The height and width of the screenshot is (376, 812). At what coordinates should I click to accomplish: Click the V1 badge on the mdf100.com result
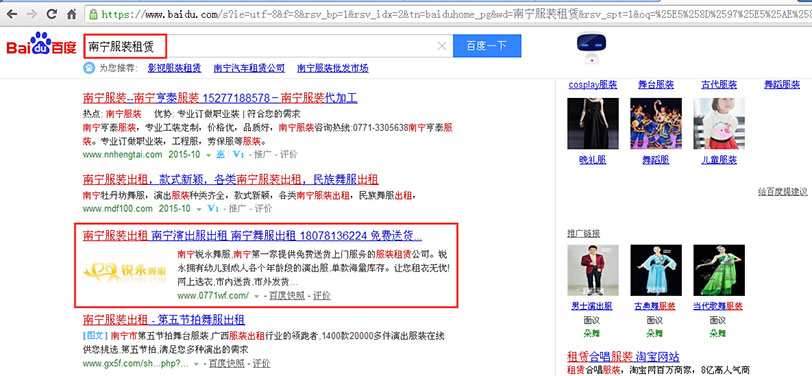(x=213, y=209)
